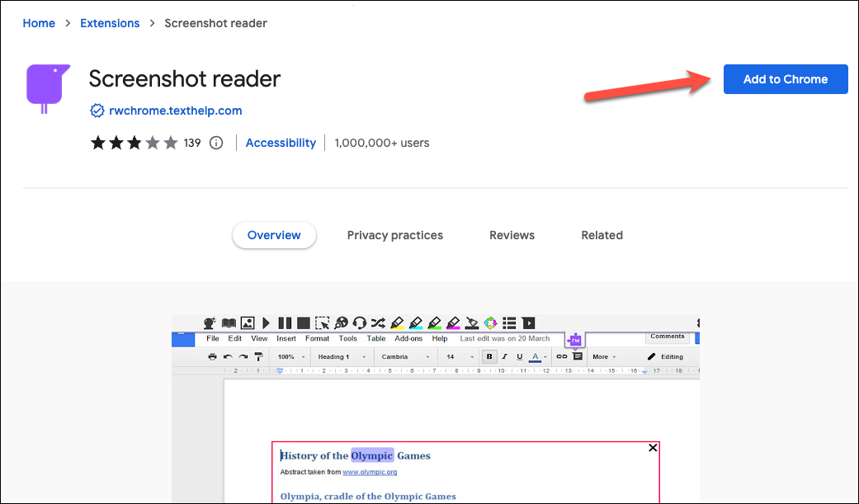Click the insert comment icon in toolbar
This screenshot has width=859, height=504.
point(578,356)
